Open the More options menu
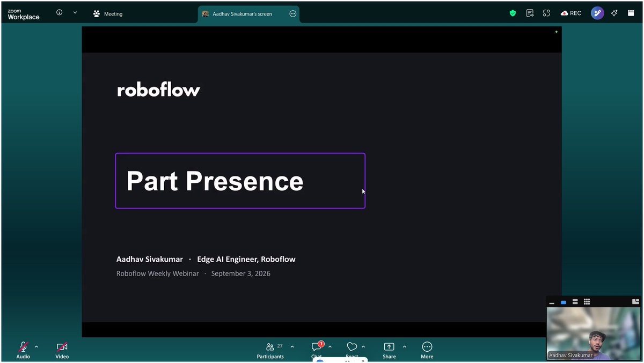Viewport: 644px width, 363px height. [427, 351]
